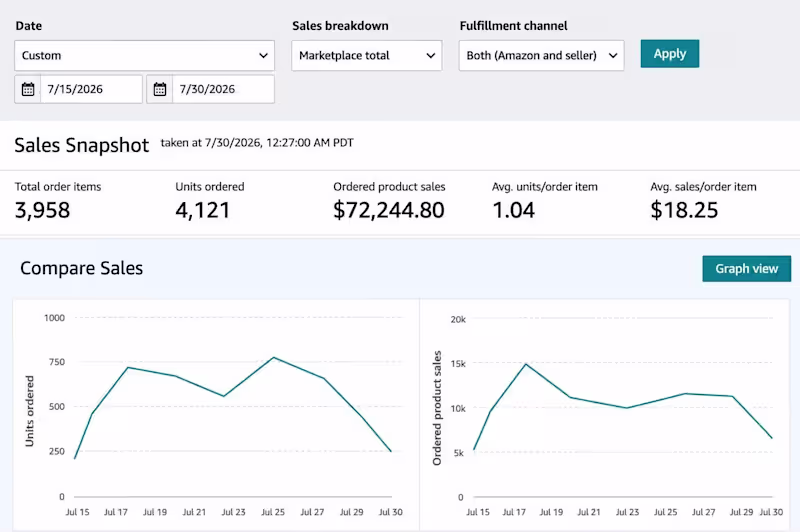Click the Sales Snapshot heading
The width and height of the screenshot is (800, 532).
(82, 145)
